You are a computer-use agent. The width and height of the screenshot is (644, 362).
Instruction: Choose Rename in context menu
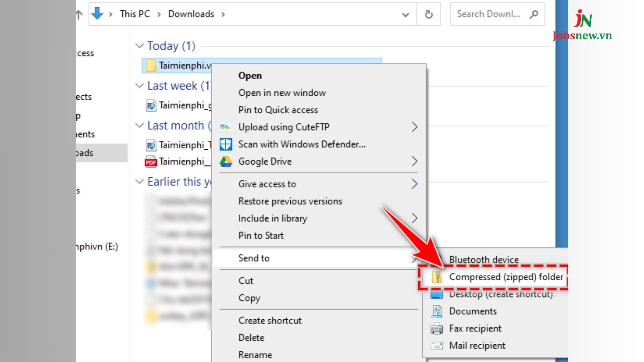255,355
